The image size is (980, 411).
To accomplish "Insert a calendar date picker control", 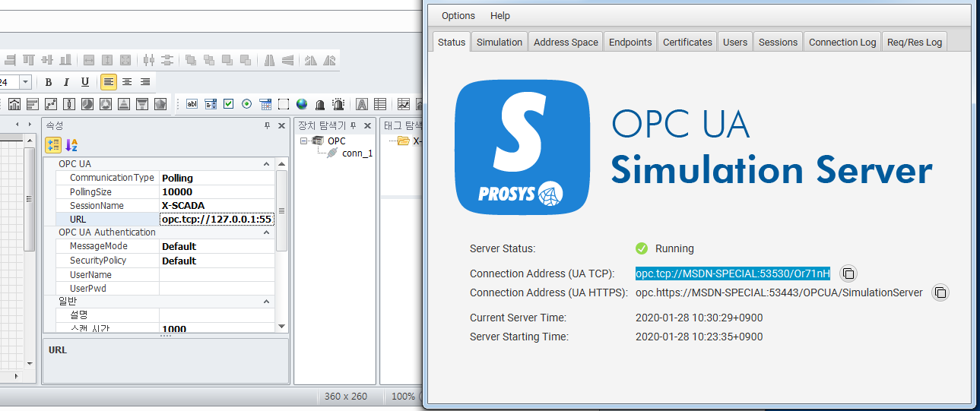I will point(265,104).
